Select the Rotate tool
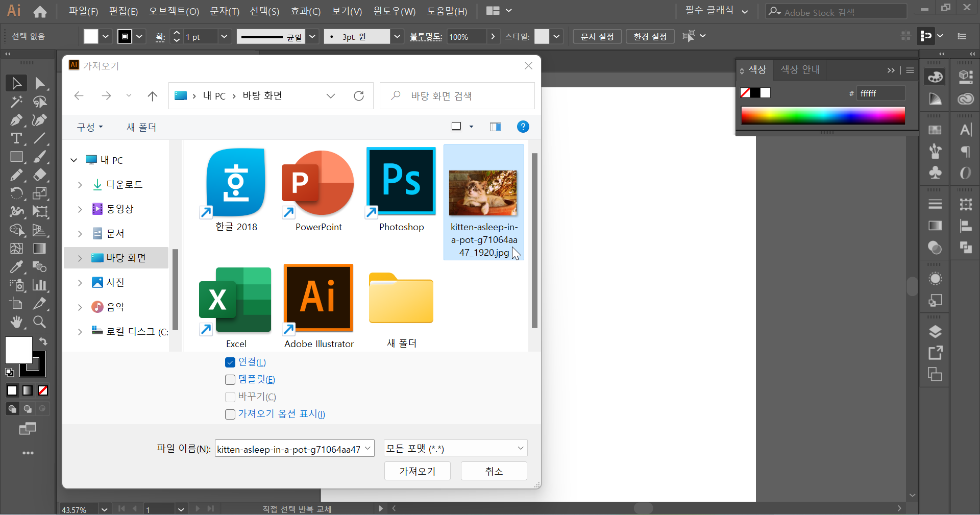This screenshot has height=515, width=980. click(x=16, y=193)
